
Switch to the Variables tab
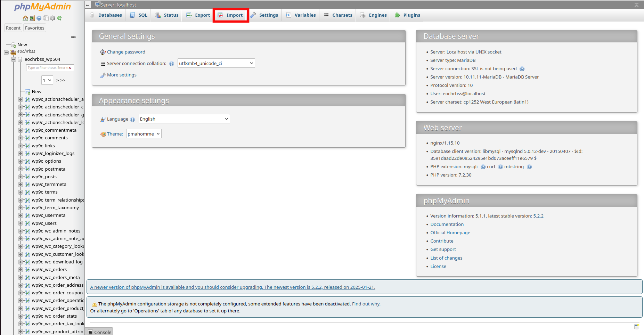(301, 15)
